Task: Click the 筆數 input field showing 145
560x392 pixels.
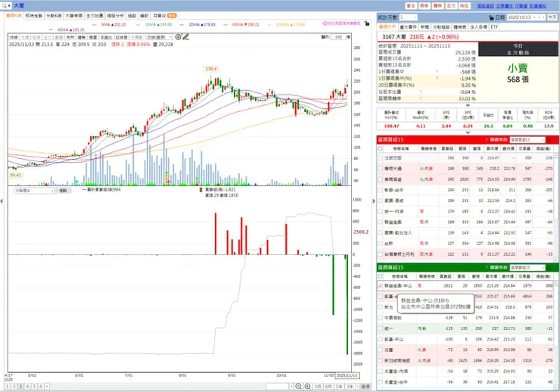Action: click(x=338, y=37)
